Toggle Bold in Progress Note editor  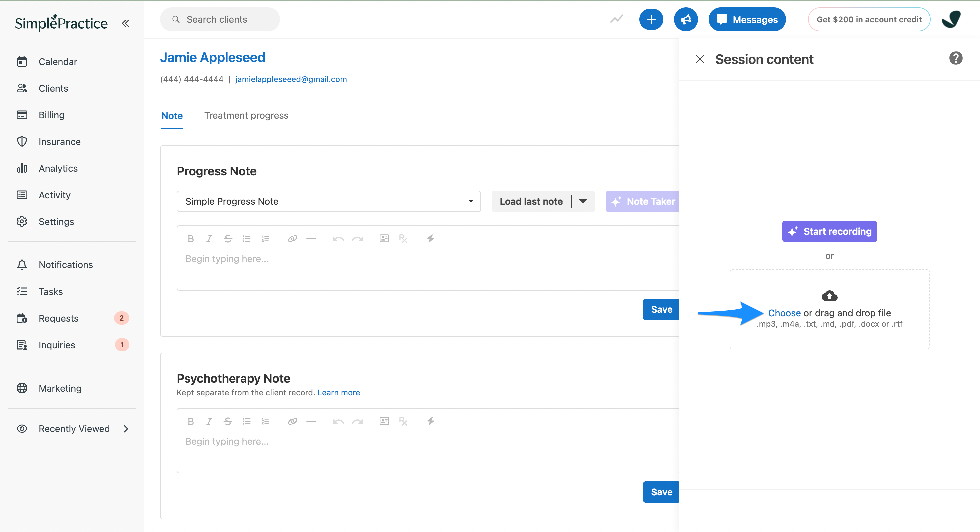[x=191, y=239]
